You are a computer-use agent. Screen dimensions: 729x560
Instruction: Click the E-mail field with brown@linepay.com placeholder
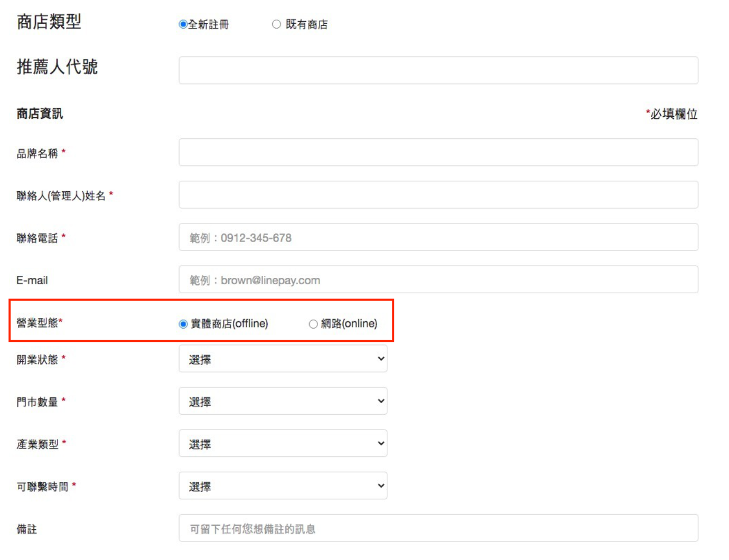coord(438,279)
